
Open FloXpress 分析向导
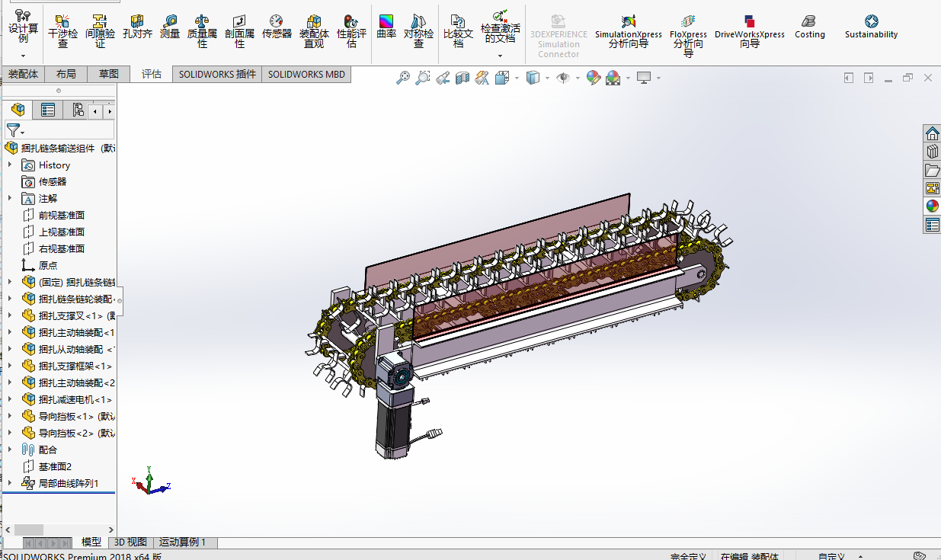[688, 36]
